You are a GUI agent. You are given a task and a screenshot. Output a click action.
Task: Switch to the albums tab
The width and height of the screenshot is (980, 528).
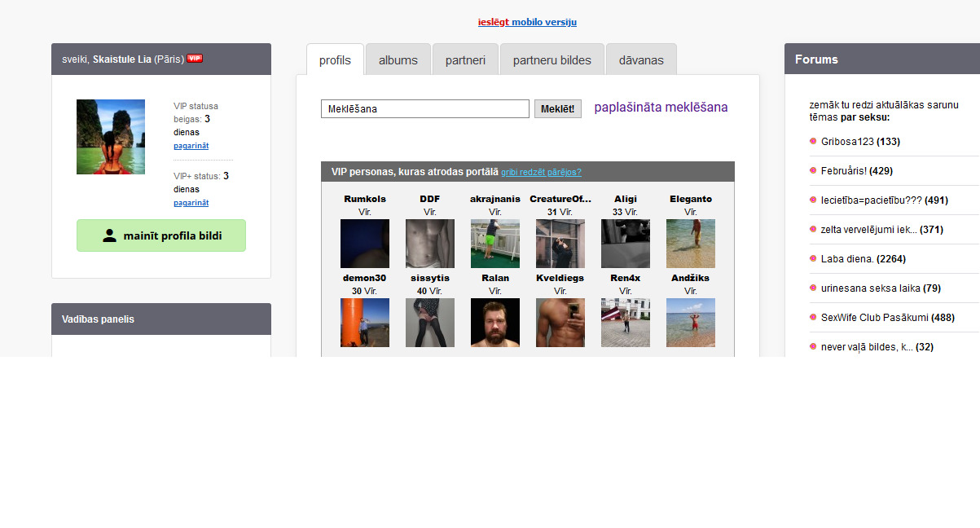click(398, 60)
